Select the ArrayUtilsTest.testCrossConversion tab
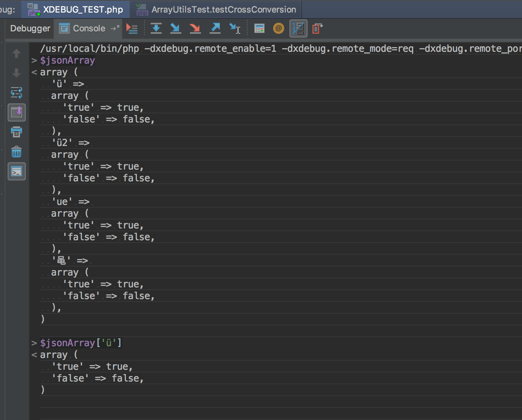This screenshot has height=420, width=522. (223, 9)
